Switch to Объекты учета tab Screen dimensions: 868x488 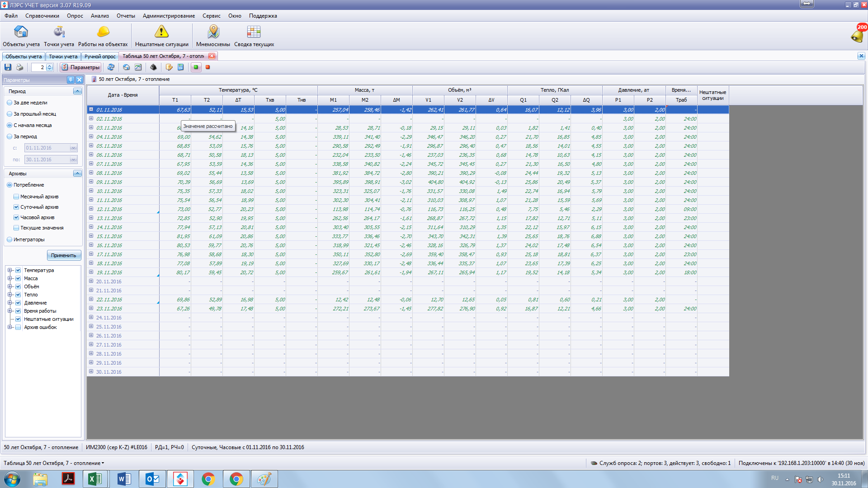(24, 56)
